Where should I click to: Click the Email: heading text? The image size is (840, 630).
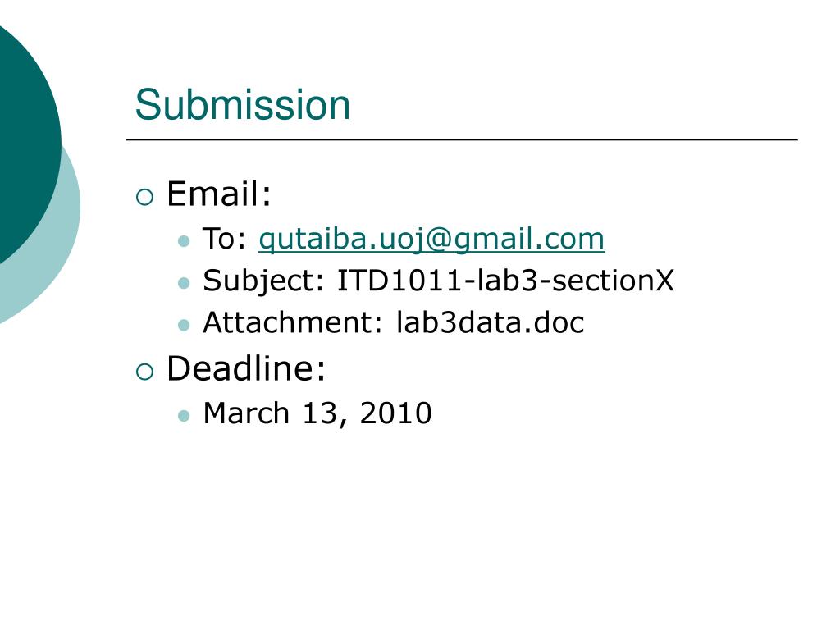pos(219,194)
